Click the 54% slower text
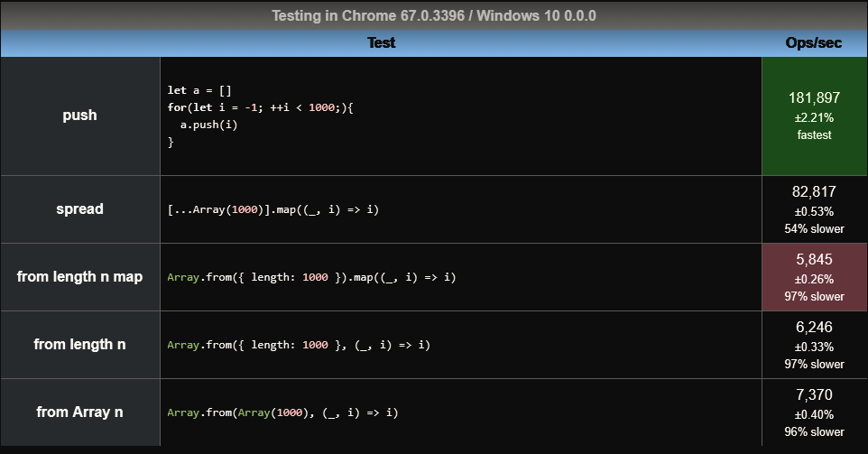Screen dimensions: 868x454 814,228
